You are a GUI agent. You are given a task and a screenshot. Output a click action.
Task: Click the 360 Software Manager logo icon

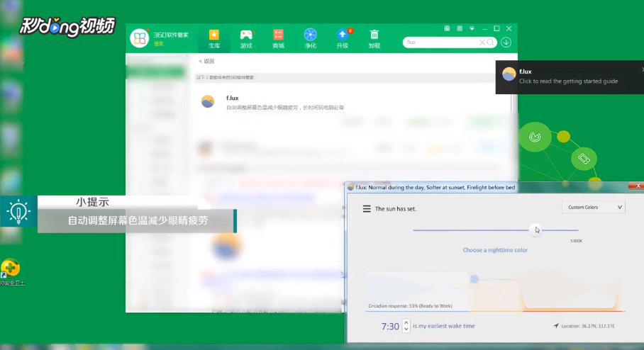coord(140,38)
